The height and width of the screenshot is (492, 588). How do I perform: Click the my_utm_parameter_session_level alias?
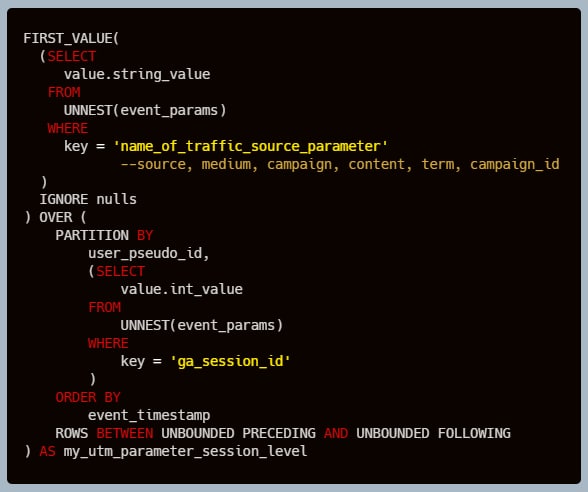185,451
